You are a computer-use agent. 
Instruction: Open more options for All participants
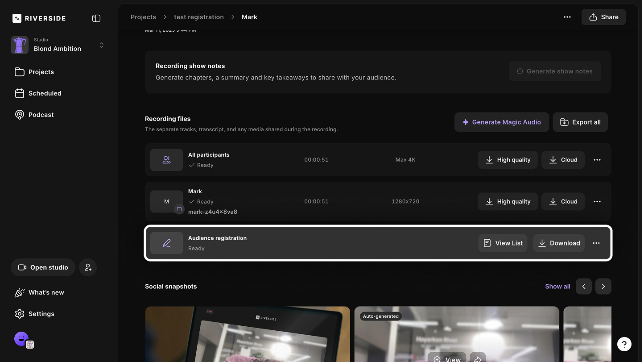597,160
